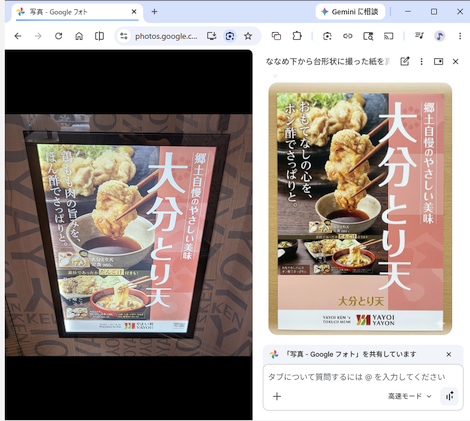Reload the Google Photos page
470x421 pixels.
59,36
